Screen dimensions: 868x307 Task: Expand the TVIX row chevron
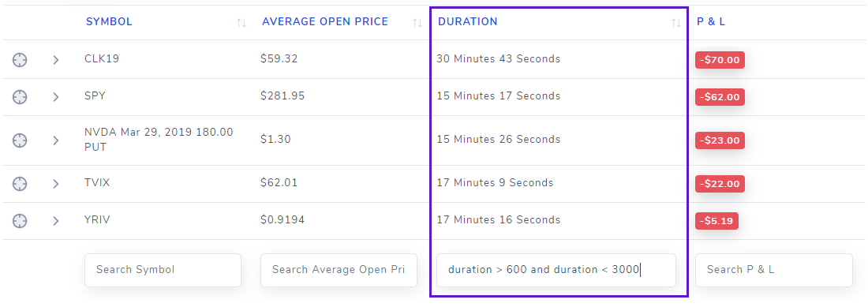56,183
